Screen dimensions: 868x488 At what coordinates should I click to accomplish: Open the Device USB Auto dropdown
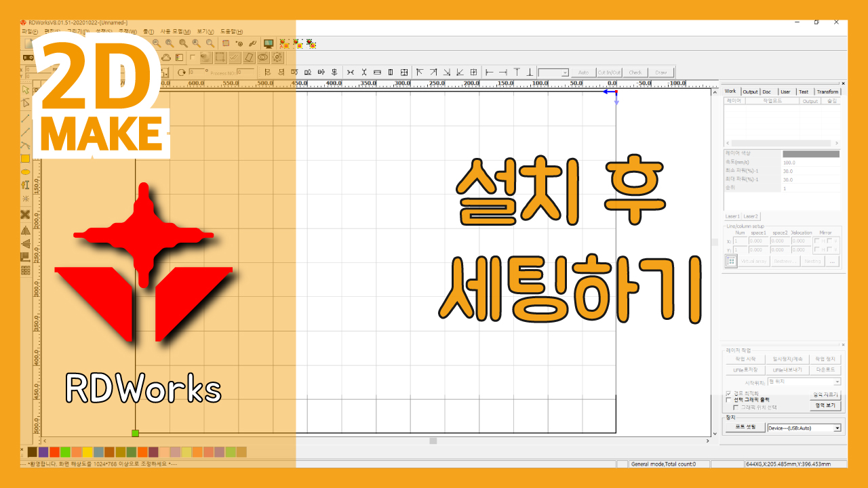point(837,428)
